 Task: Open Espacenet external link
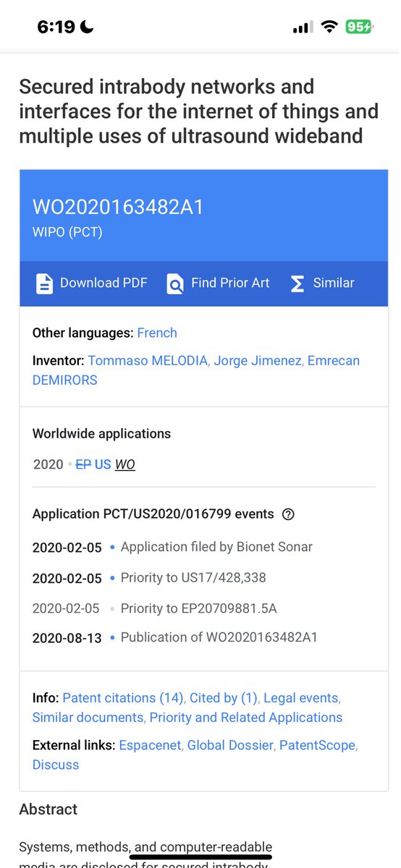(x=150, y=745)
